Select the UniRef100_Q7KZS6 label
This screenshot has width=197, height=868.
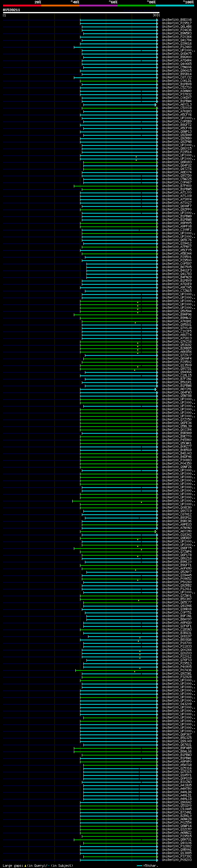[x=177, y=342]
